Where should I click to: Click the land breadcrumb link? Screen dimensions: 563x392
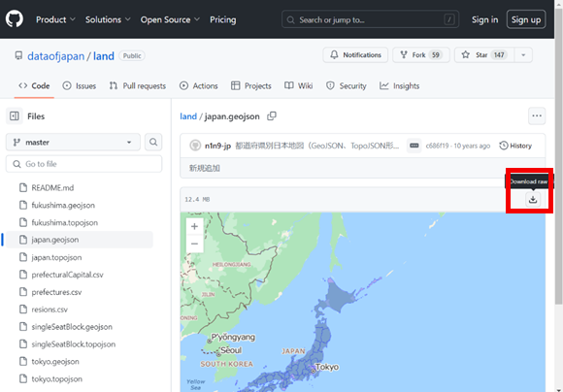188,116
